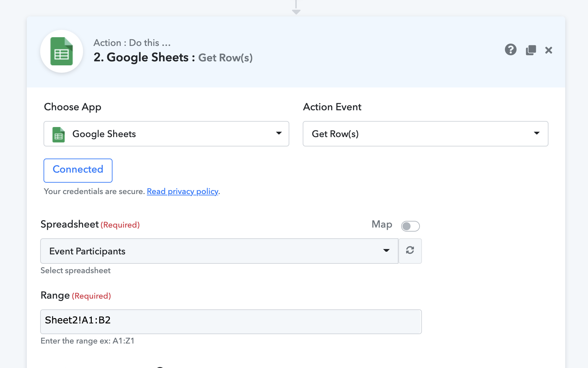
Task: Open the Read privacy policy link
Action: [182, 191]
